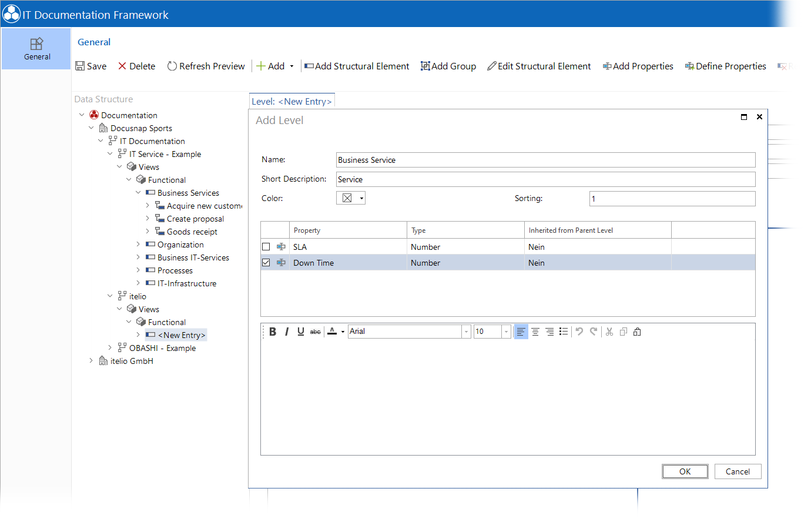Insert bullet list in the editor

coord(564,332)
